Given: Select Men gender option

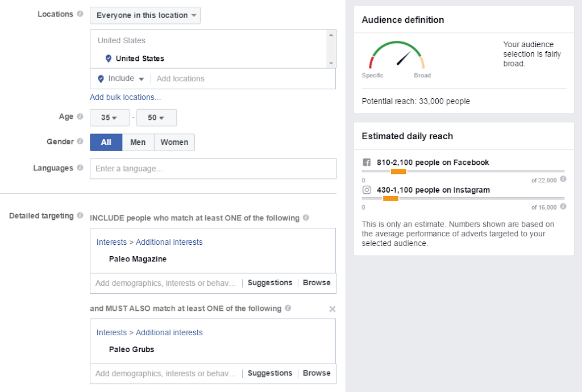Looking at the screenshot, I should [x=138, y=143].
